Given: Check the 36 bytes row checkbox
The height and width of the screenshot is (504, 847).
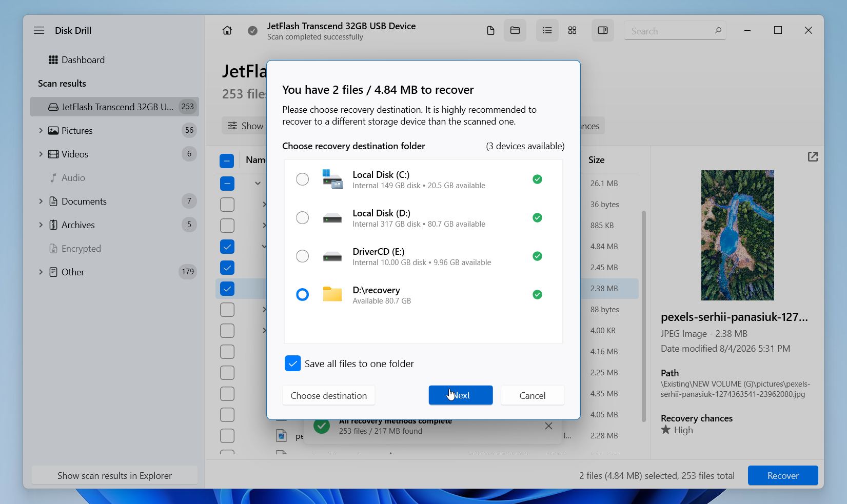Looking at the screenshot, I should point(227,205).
